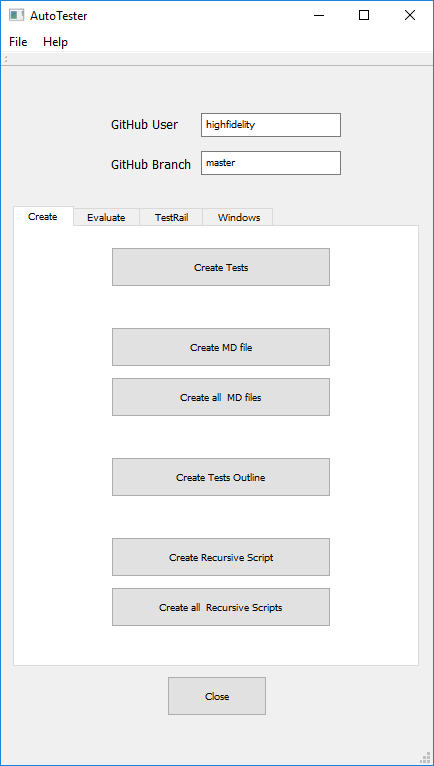Select the Create tab
This screenshot has height=766, width=434.
pos(43,216)
